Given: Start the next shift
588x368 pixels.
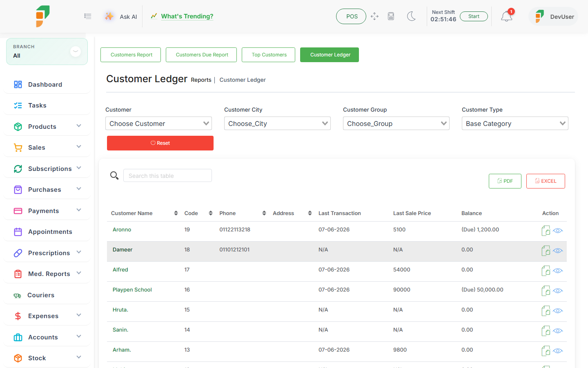Looking at the screenshot, I should click(x=474, y=16).
